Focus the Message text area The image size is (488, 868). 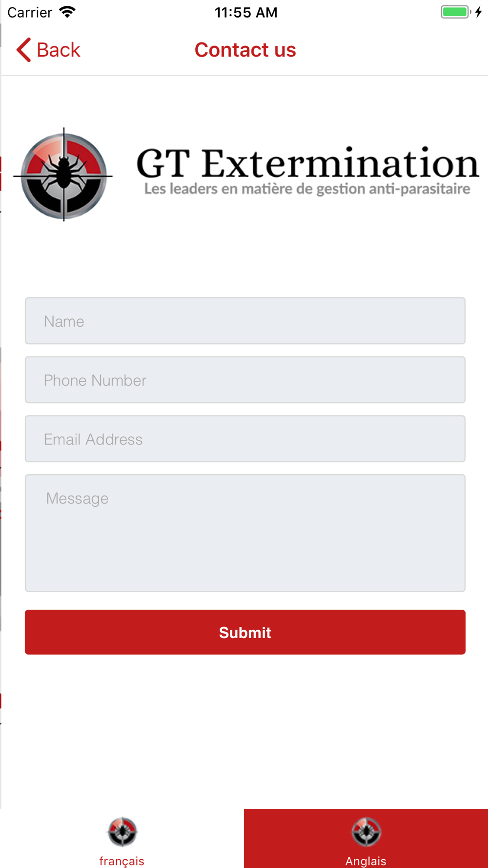[x=245, y=533]
